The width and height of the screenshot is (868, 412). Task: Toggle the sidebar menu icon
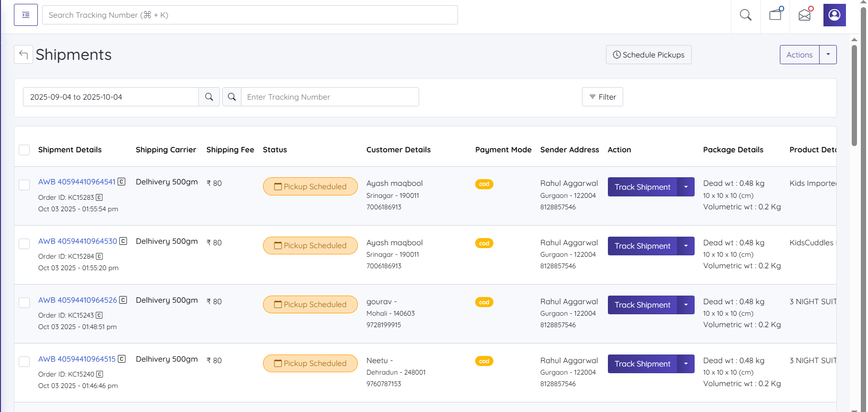(26, 15)
